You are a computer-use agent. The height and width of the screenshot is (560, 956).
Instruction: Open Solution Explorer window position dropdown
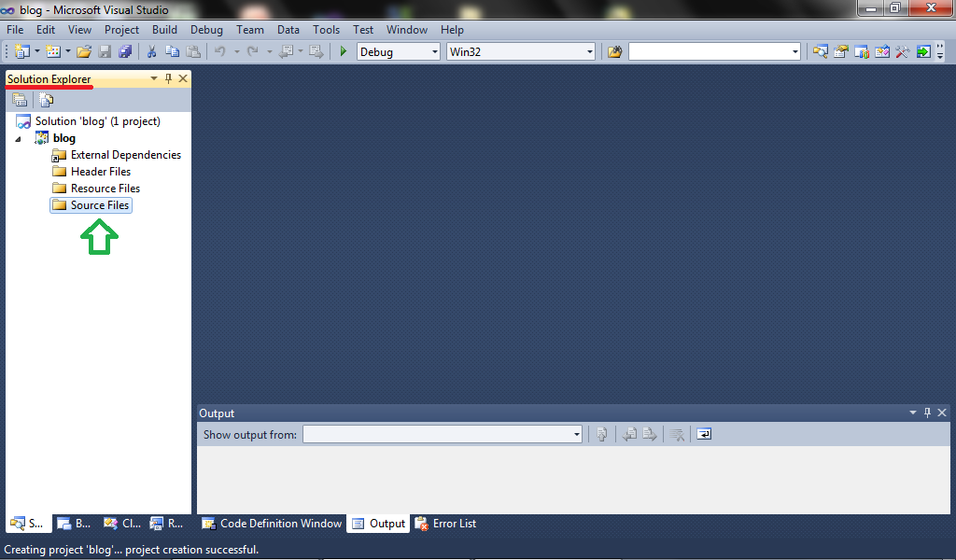click(154, 78)
